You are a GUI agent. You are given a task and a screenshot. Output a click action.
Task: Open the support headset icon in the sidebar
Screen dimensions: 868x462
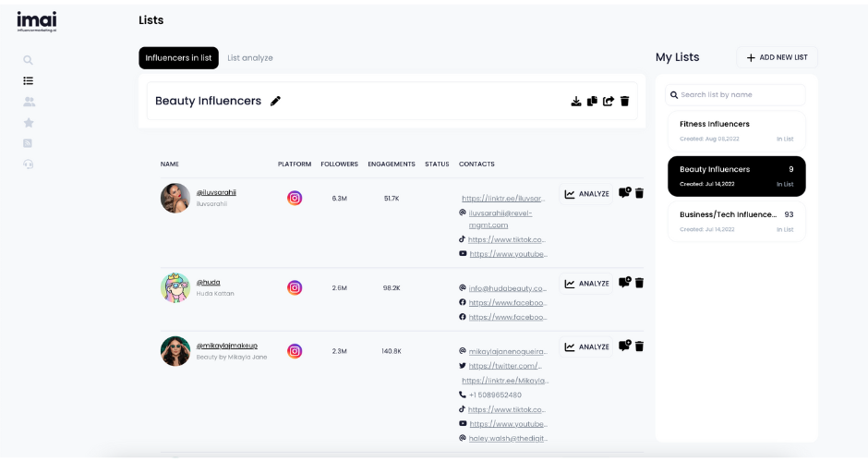28,164
